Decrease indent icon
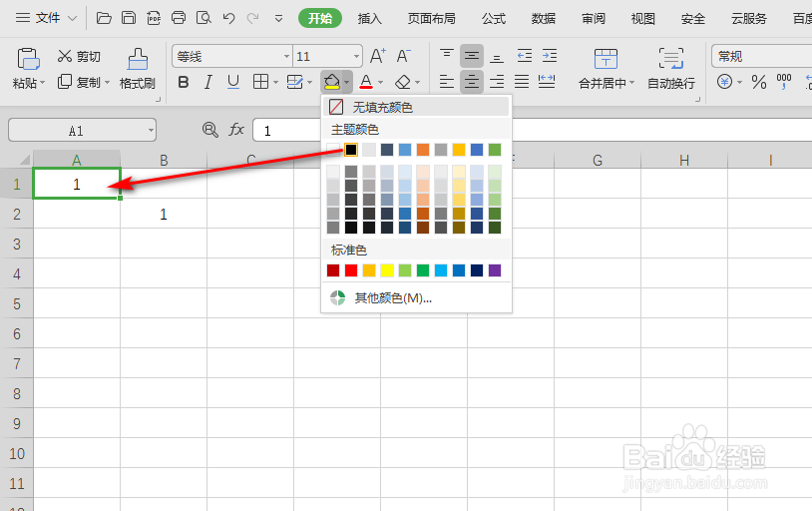This screenshot has width=812, height=511. pyautogui.click(x=524, y=56)
